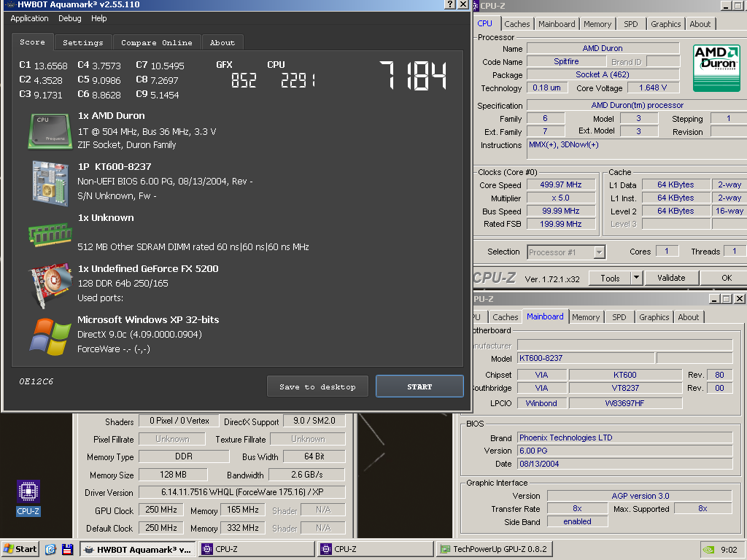Switch to first CPU-Z taskbar button
747x560 pixels.
[x=257, y=549]
